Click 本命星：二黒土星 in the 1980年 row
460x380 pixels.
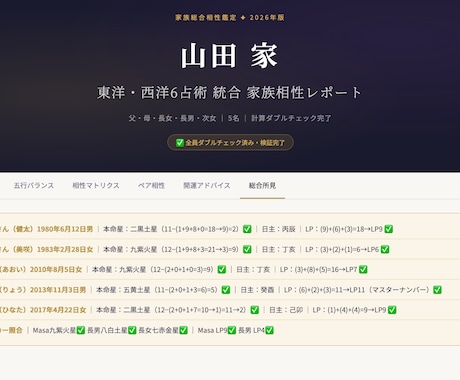(x=130, y=229)
